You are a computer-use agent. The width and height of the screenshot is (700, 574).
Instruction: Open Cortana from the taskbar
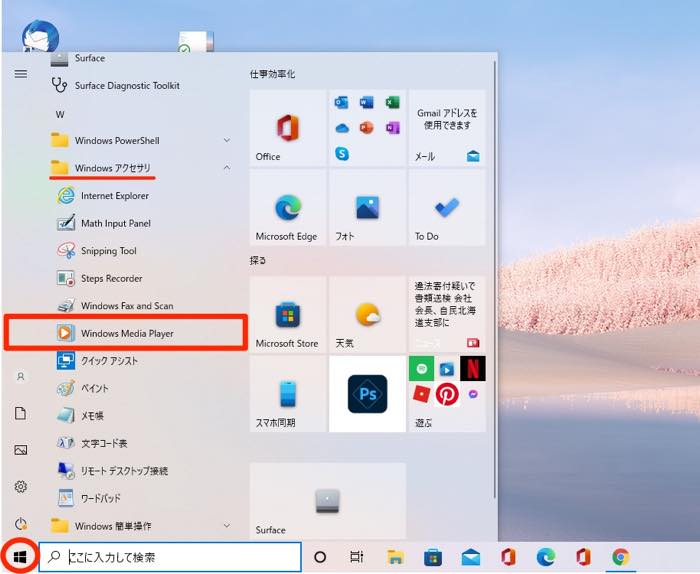320,557
